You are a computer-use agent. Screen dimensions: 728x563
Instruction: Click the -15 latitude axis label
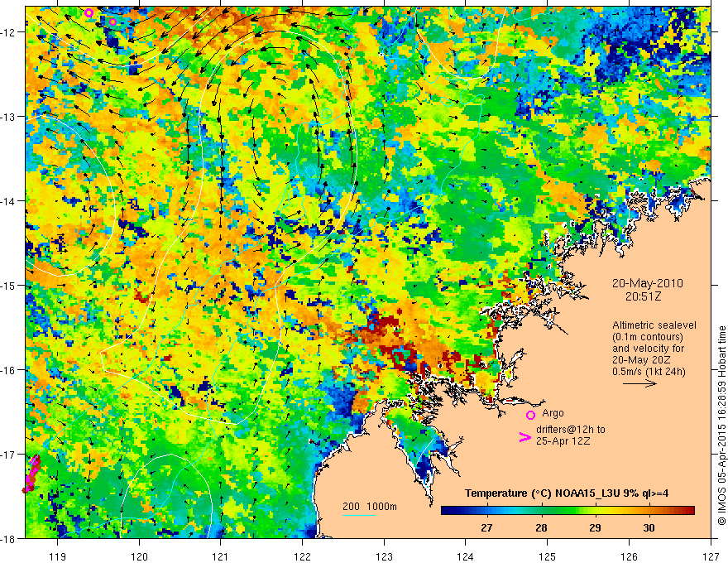9,286
